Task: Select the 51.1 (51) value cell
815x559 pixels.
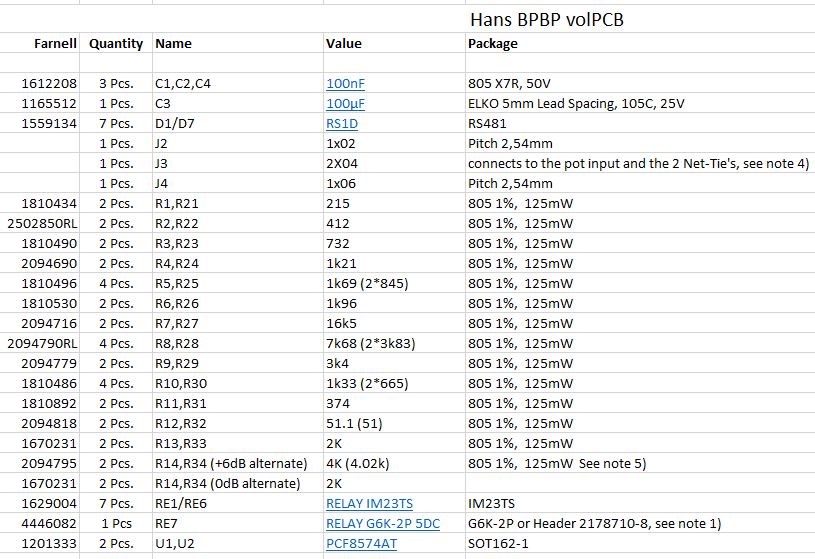Action: 394,423
